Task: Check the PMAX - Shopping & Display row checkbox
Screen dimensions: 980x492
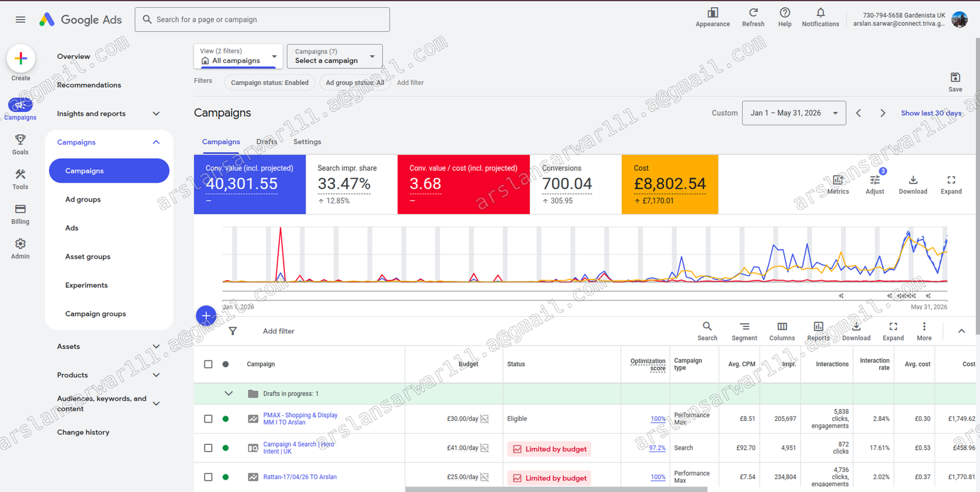Action: tap(208, 419)
